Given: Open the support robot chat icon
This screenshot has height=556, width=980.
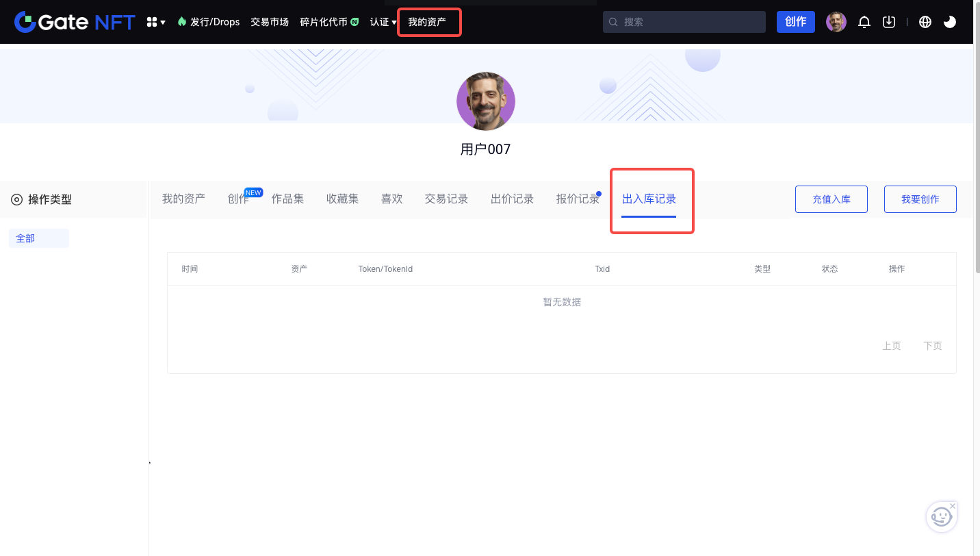Looking at the screenshot, I should coord(941,517).
